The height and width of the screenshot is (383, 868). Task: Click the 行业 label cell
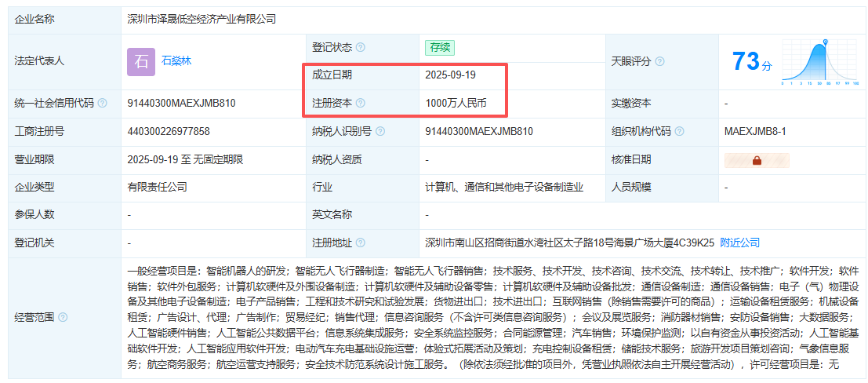(362, 188)
